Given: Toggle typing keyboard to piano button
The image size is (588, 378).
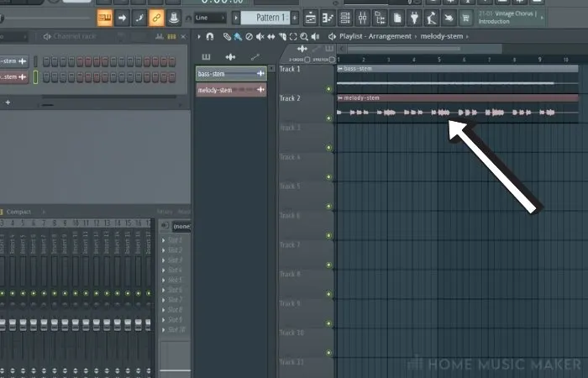Looking at the screenshot, I should pos(105,18).
